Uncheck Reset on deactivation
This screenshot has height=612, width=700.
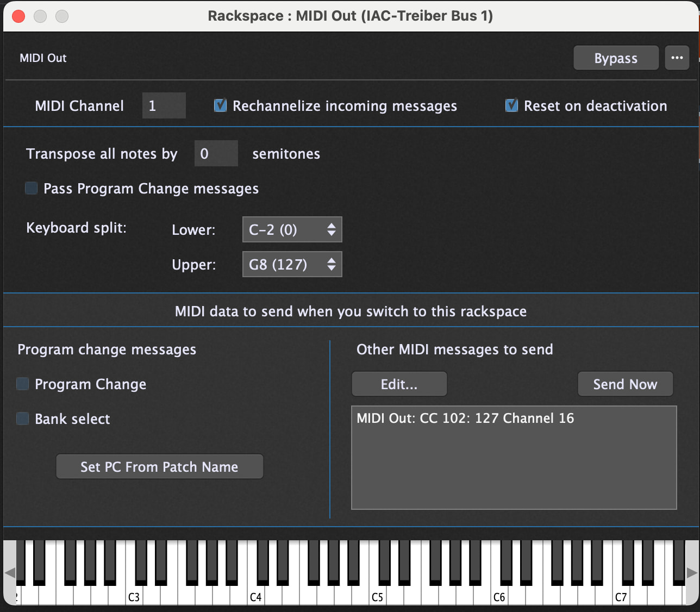pyautogui.click(x=511, y=105)
